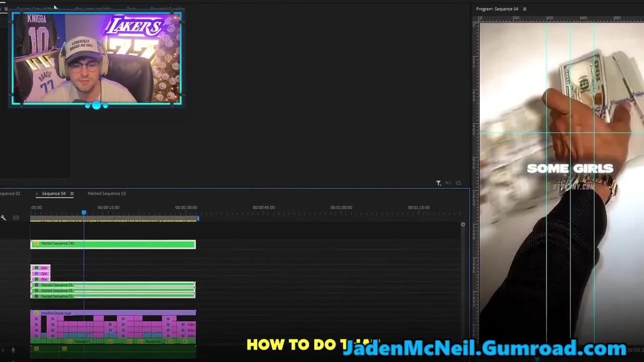
Task: Toggle the CC caption track options
Action: [16, 218]
